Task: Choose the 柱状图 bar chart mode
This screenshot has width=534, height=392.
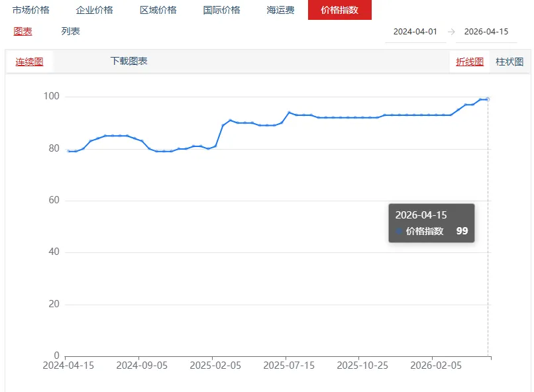Action: coord(509,62)
